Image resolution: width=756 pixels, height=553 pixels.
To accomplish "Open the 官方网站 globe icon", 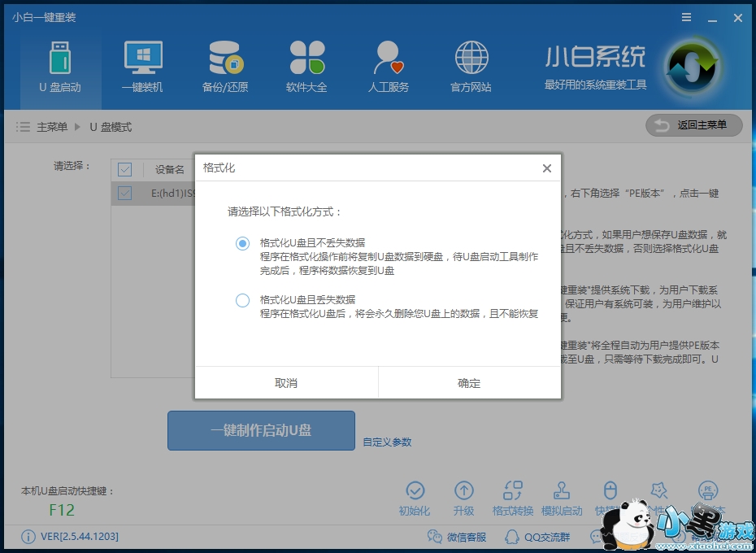I will 471,58.
